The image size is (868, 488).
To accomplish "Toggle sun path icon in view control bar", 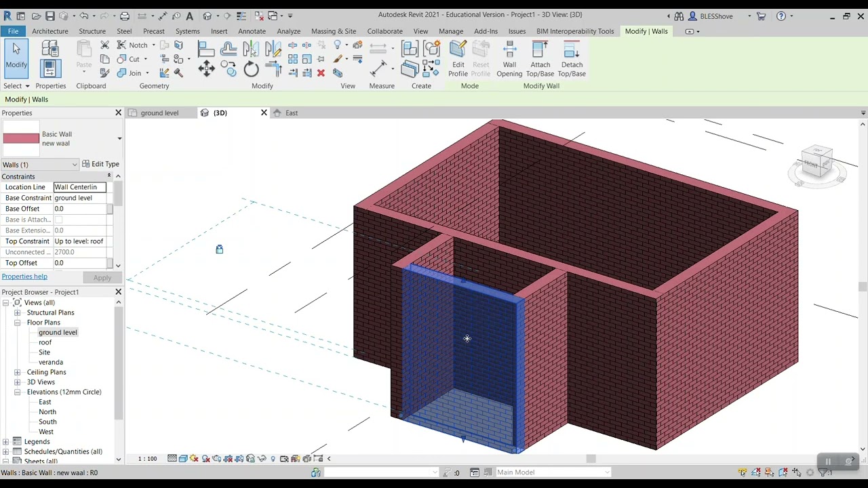I will click(195, 459).
